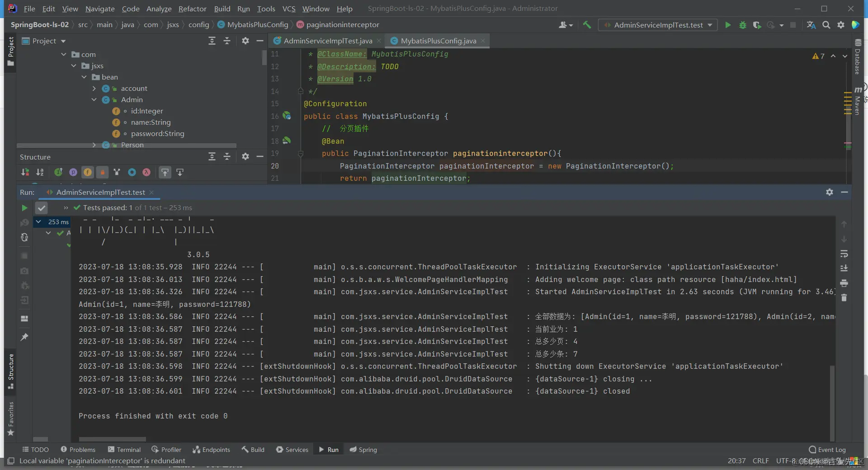Collapse the Admin class node
Image resolution: width=868 pixels, height=470 pixels.
94,99
